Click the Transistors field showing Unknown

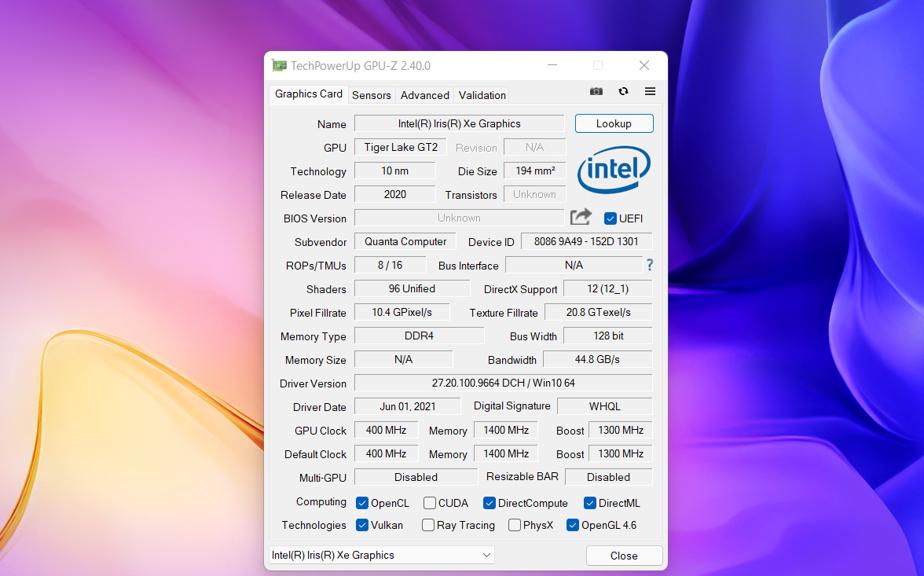click(535, 195)
